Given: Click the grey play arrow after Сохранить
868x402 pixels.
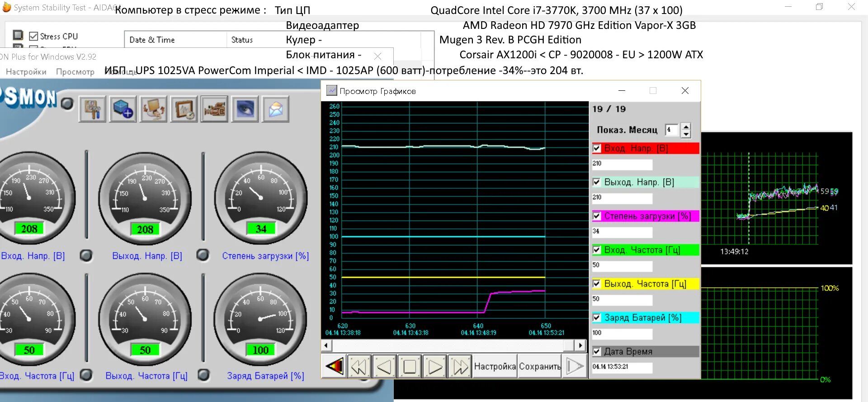Looking at the screenshot, I should point(575,366).
